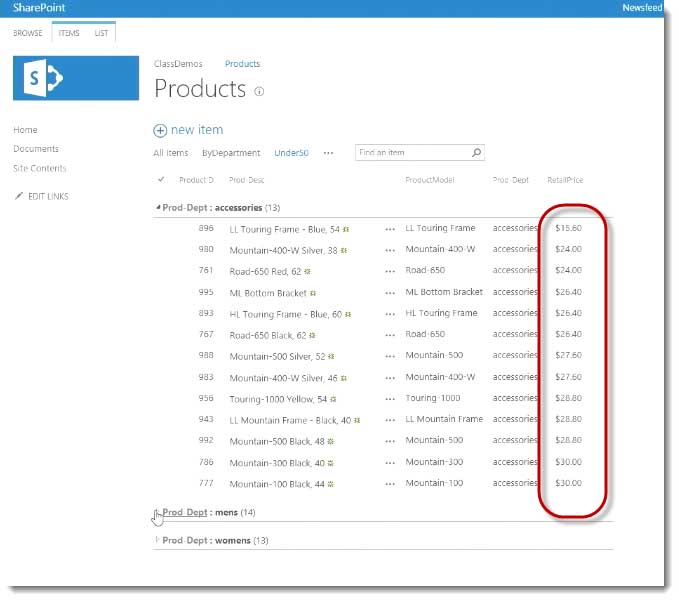Switch to the Browse ribbon tab
679x601 pixels.
(28, 33)
